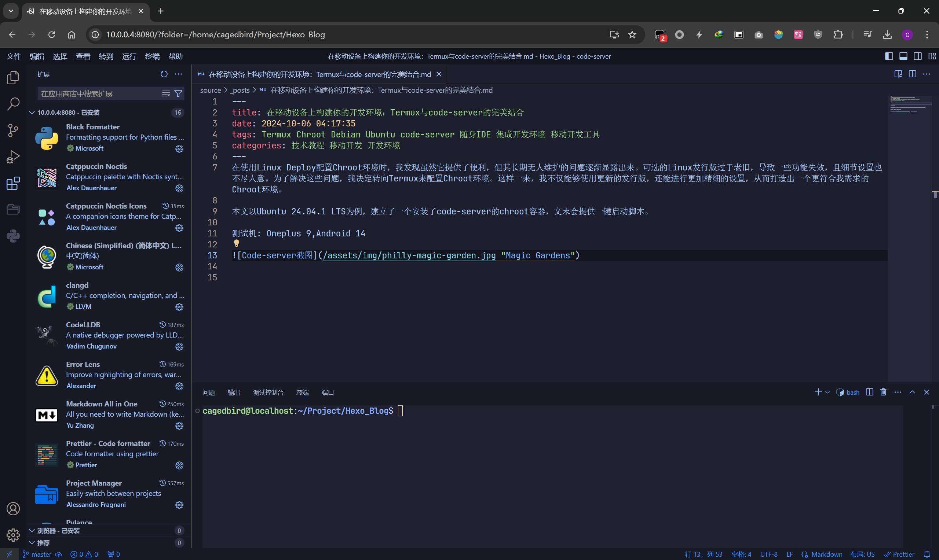Toggle primary sidebar visibility in title bar
939x560 pixels.
(x=889, y=56)
